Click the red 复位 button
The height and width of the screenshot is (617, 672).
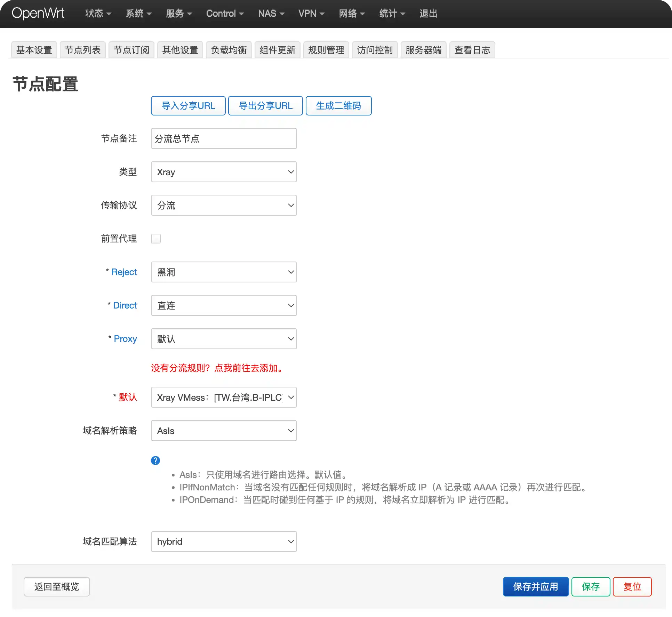click(x=632, y=587)
